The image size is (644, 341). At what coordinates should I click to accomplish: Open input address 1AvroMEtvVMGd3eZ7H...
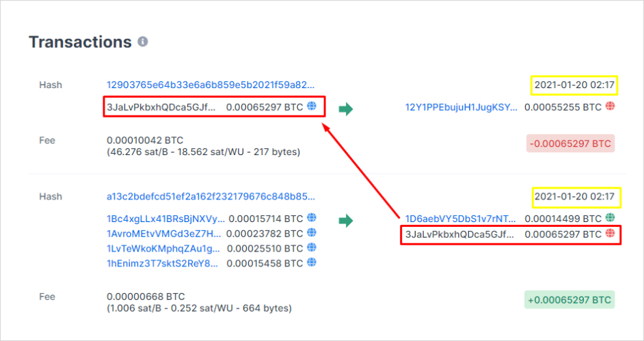click(x=164, y=234)
